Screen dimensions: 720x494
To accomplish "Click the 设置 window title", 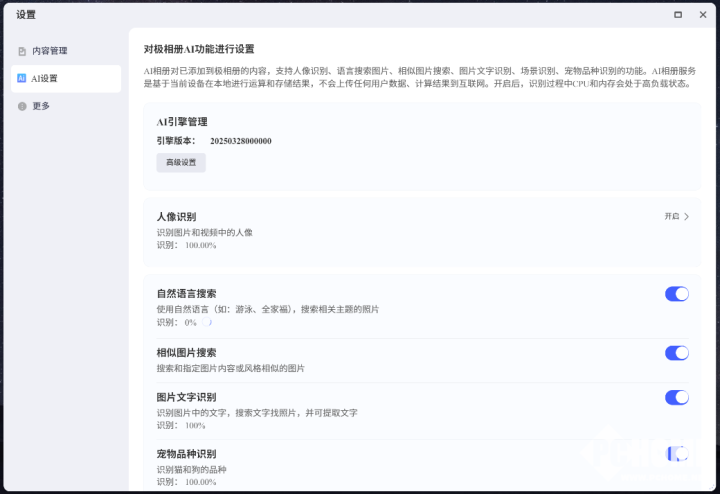I will 26,14.
